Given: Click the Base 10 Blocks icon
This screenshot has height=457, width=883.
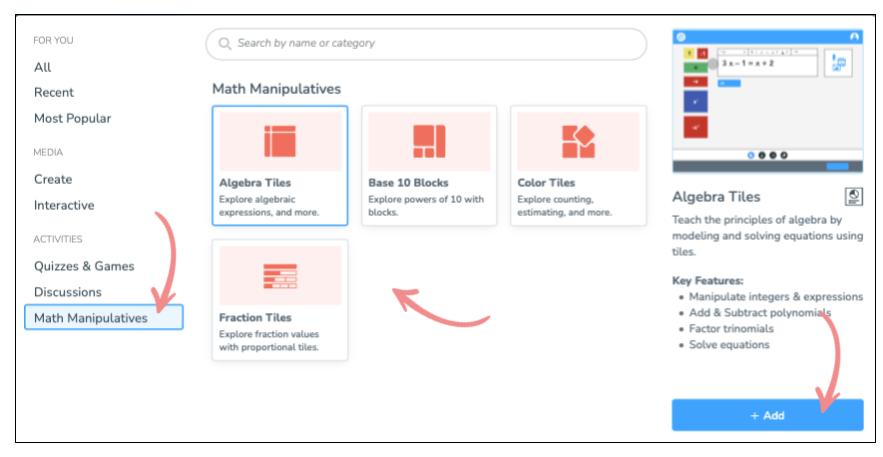Looking at the screenshot, I should [429, 141].
